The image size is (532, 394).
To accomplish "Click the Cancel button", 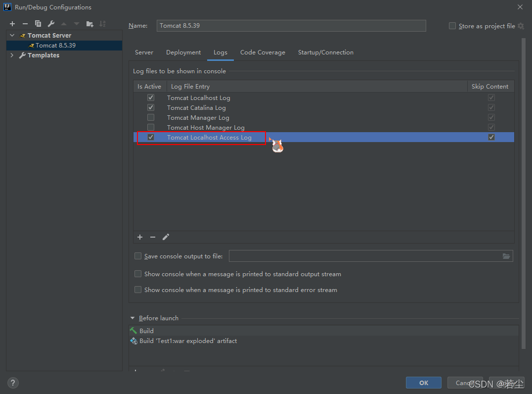I will coord(466,383).
